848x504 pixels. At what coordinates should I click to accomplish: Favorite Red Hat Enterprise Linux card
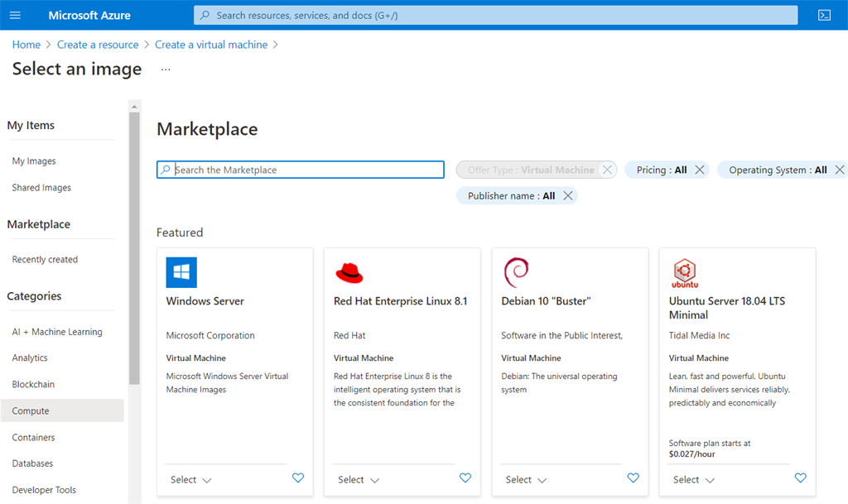(465, 478)
